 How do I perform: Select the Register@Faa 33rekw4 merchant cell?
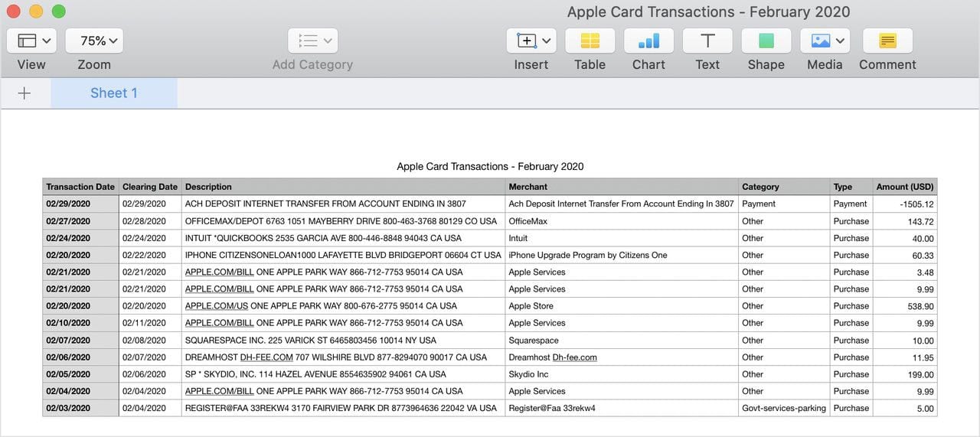pyautogui.click(x=622, y=408)
